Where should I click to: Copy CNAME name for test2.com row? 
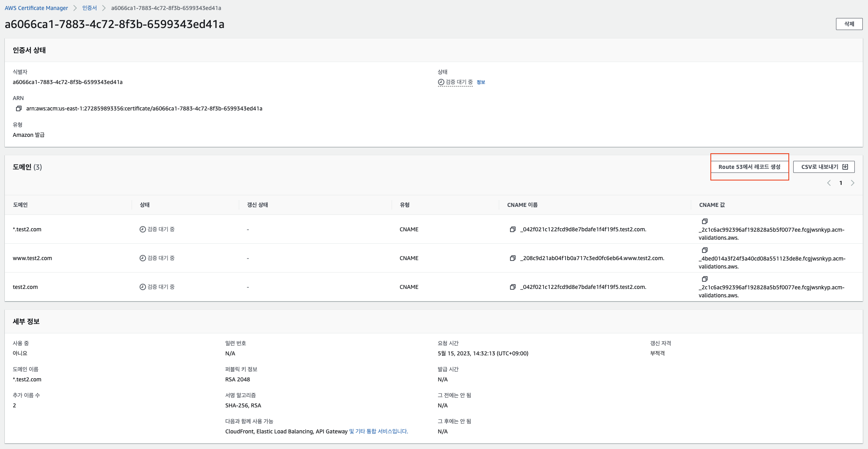pyautogui.click(x=512, y=287)
